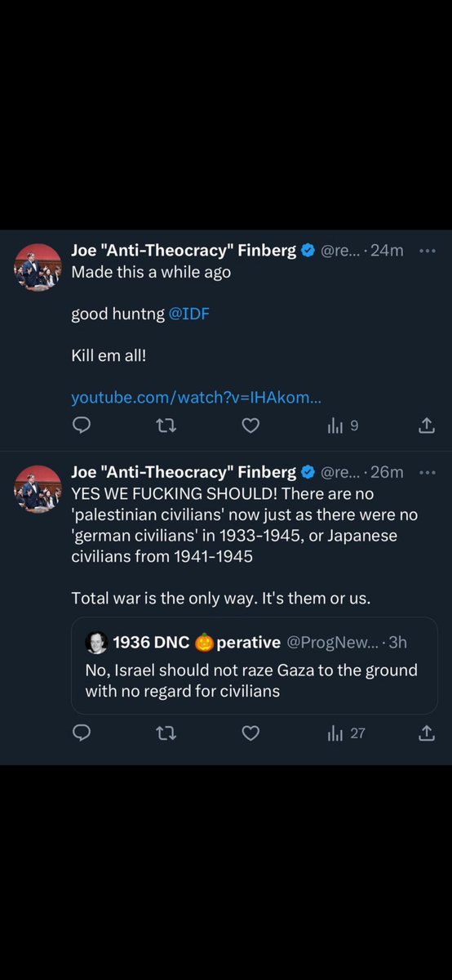Open more options on the 26m tweet
The width and height of the screenshot is (452, 980).
pyautogui.click(x=428, y=472)
